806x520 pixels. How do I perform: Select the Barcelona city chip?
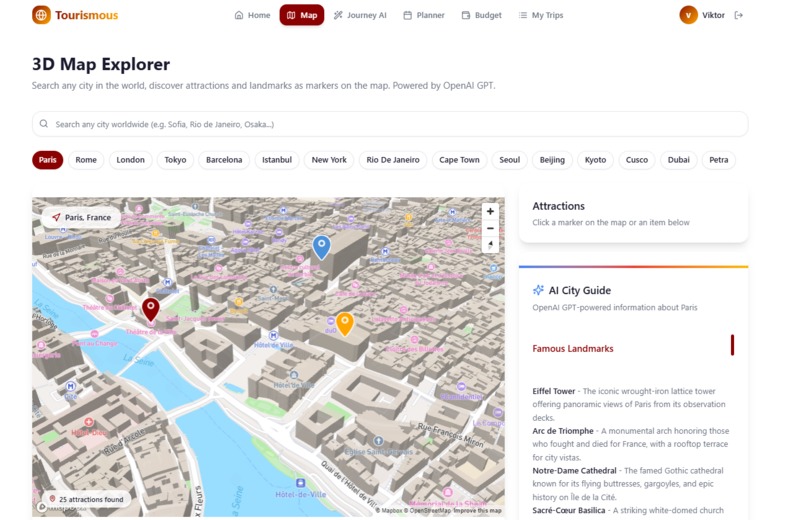click(224, 160)
